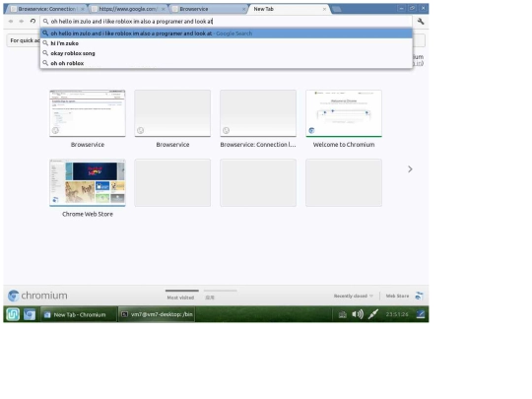Open the Browservice: Connection thumbnail
Image resolution: width=532 pixels, height=399 pixels.
pos(258,113)
